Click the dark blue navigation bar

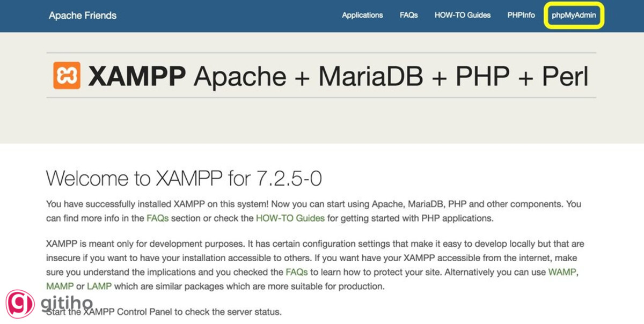[x=215, y=15]
